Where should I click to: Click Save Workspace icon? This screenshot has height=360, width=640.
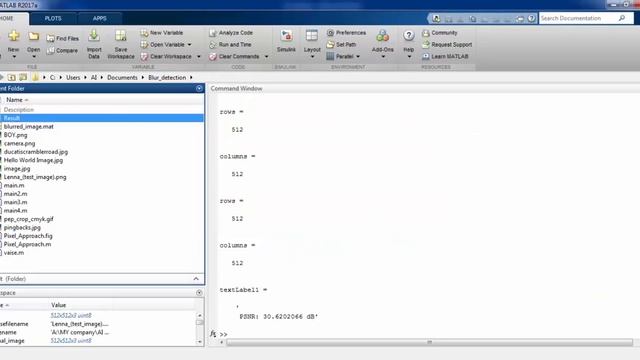(121, 36)
